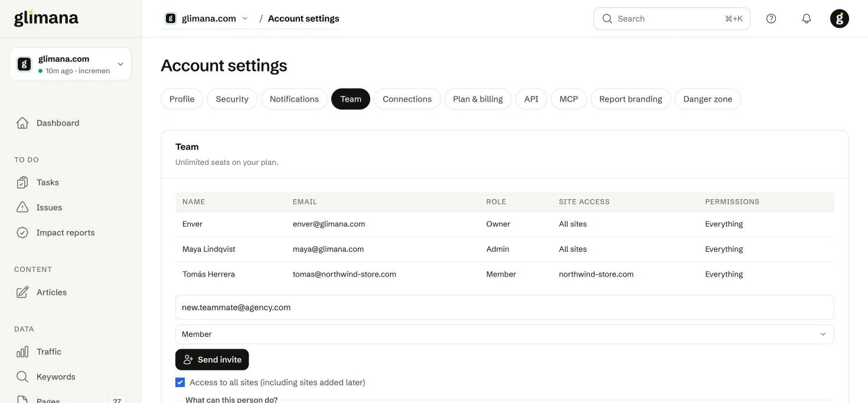
Task: Open the glimana.com breadcrumb dropdown chevron
Action: point(245,19)
